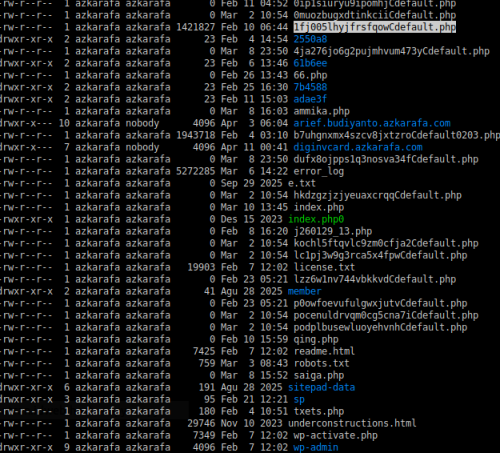Select the 7b4588 directory name
The height and width of the screenshot is (453, 500).
pyautogui.click(x=310, y=87)
